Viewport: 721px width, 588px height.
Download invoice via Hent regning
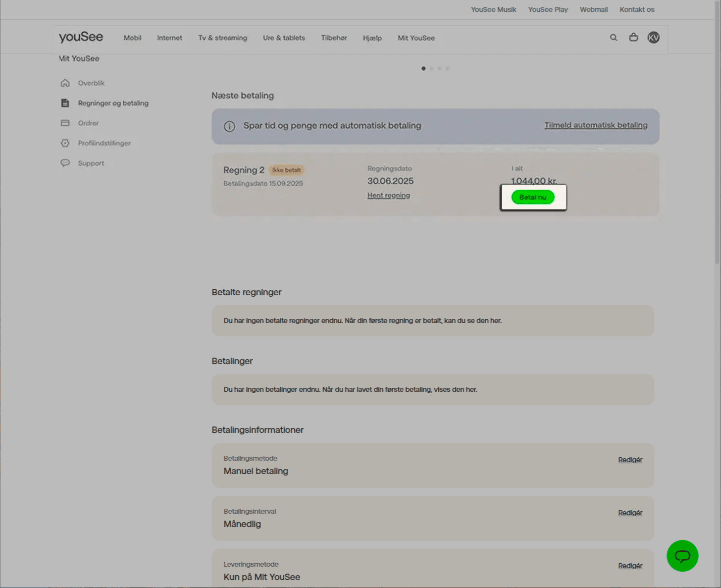pos(388,196)
